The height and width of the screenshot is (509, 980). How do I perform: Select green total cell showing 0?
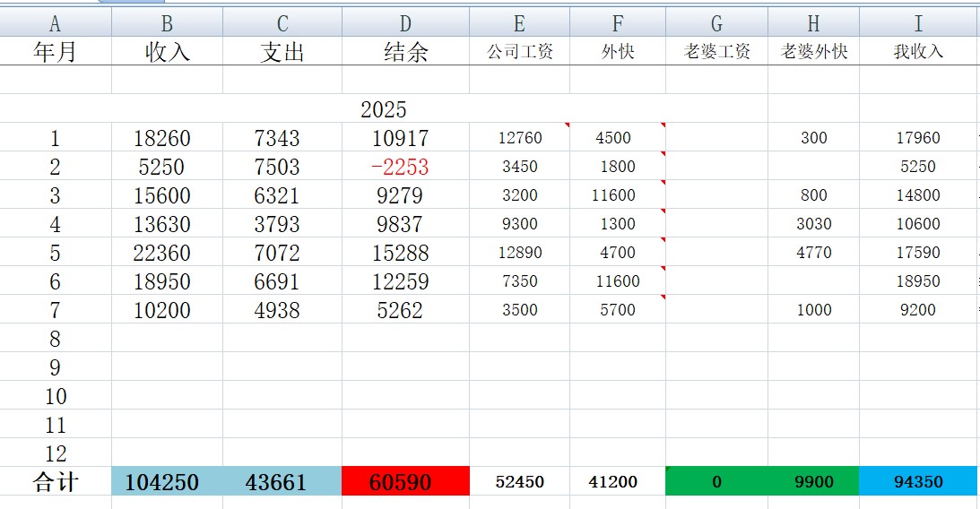(717, 481)
